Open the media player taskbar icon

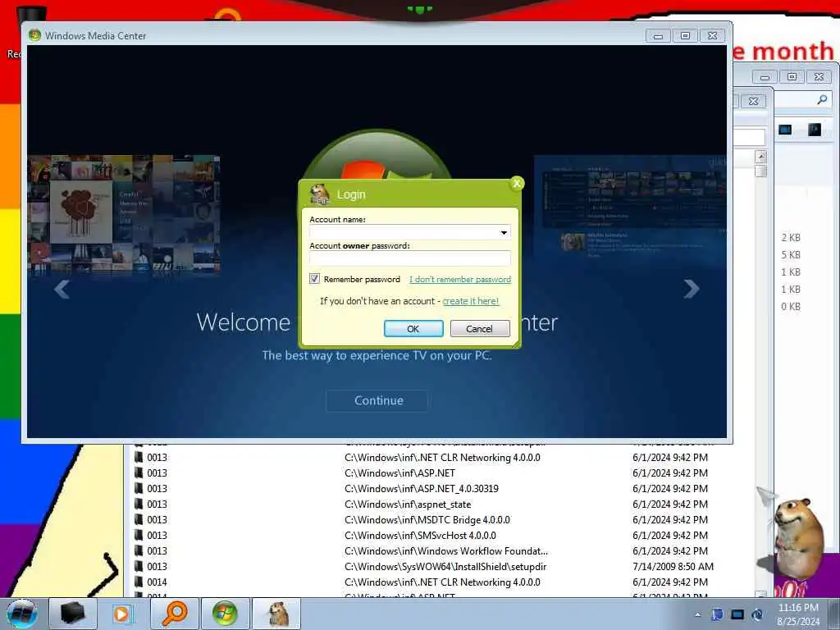pyautogui.click(x=122, y=614)
